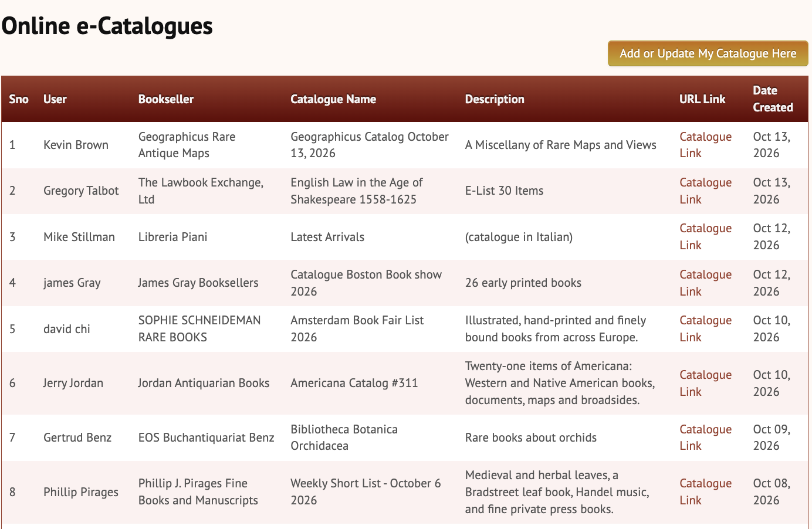Click description Medieval and herbal leaves
Screen dimensions: 812x529
coord(557,491)
